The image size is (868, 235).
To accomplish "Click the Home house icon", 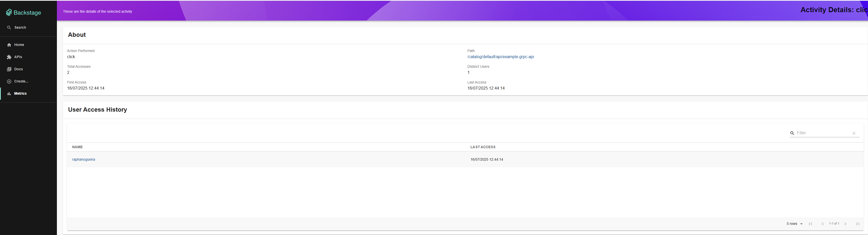I will coord(9,45).
